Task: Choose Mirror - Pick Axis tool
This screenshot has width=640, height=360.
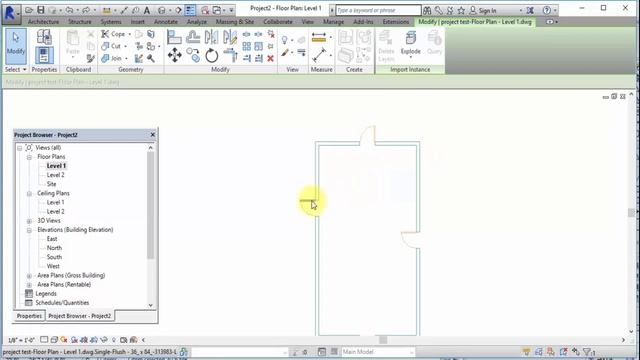Action: (211, 38)
